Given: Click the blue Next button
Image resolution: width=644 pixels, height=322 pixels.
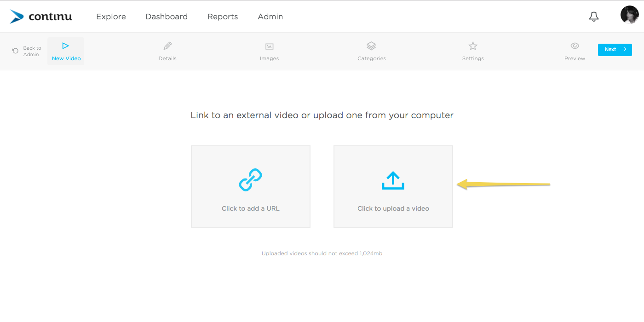Looking at the screenshot, I should click(615, 50).
